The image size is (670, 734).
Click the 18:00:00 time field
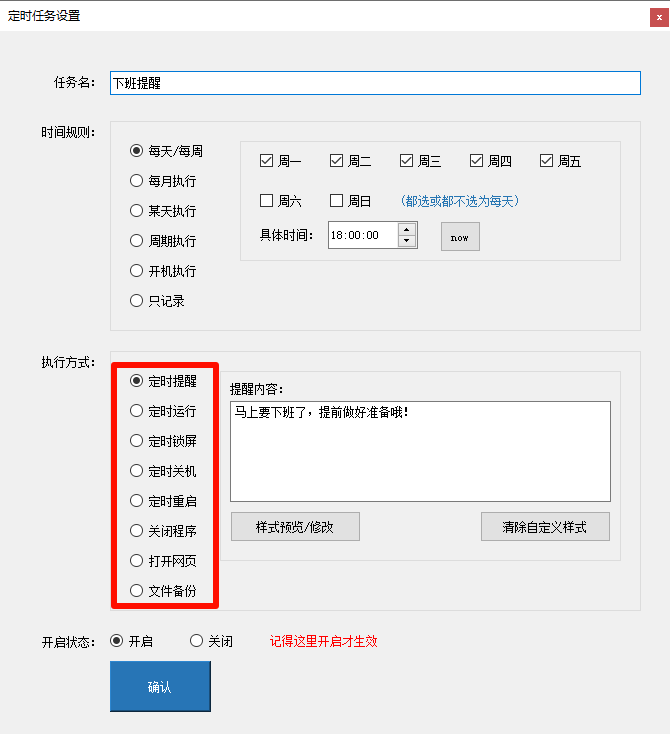tap(363, 235)
